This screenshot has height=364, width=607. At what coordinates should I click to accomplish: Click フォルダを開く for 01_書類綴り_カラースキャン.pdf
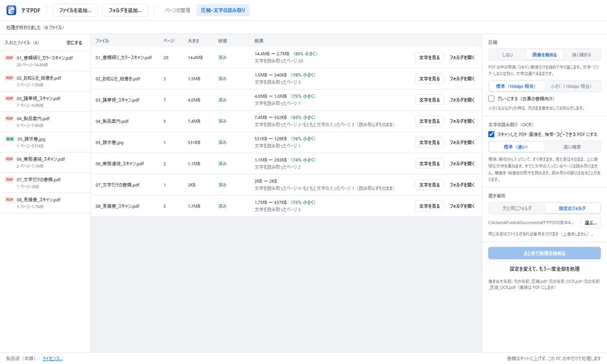click(462, 58)
